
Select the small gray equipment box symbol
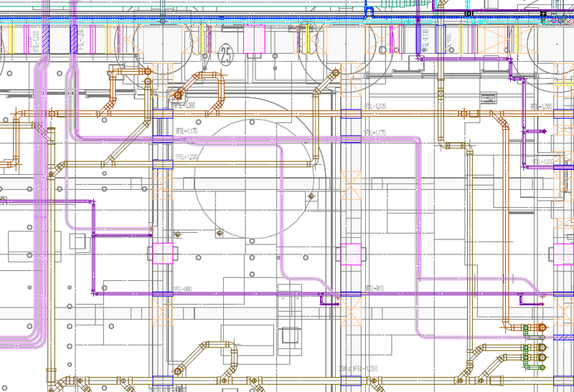click(486, 98)
